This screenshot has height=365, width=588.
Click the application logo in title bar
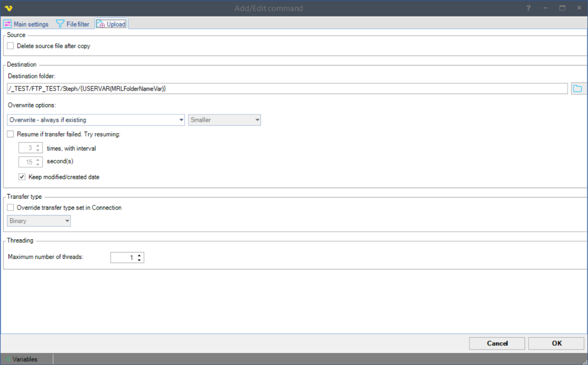[8, 8]
